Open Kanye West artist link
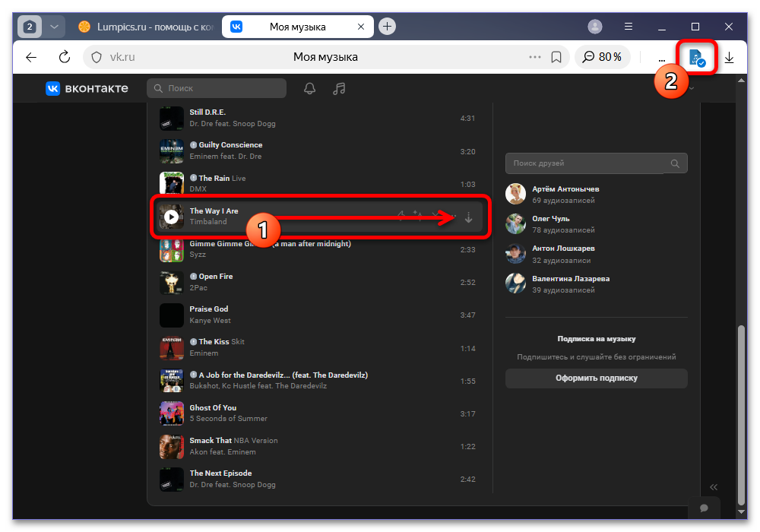The image size is (760, 532). [x=210, y=321]
